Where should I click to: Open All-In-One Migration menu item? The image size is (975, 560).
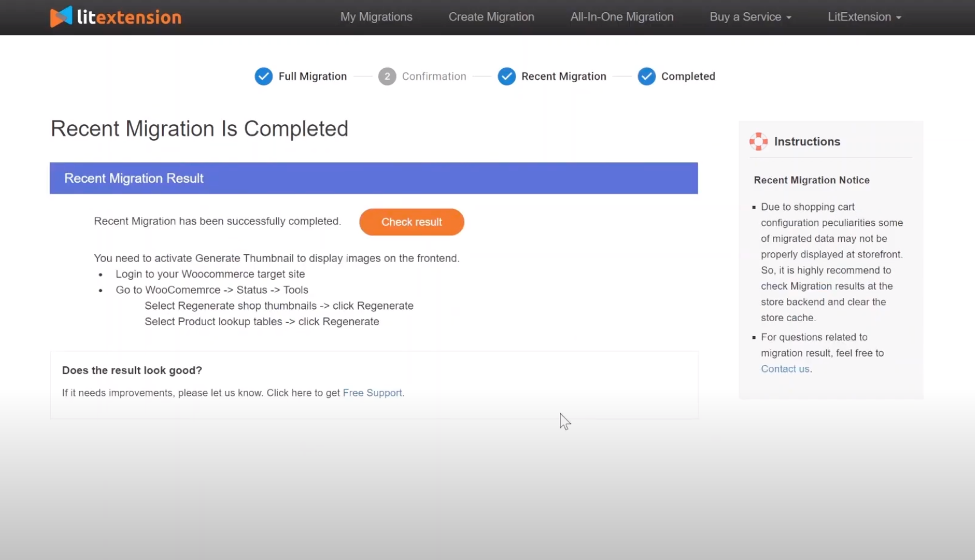click(622, 17)
